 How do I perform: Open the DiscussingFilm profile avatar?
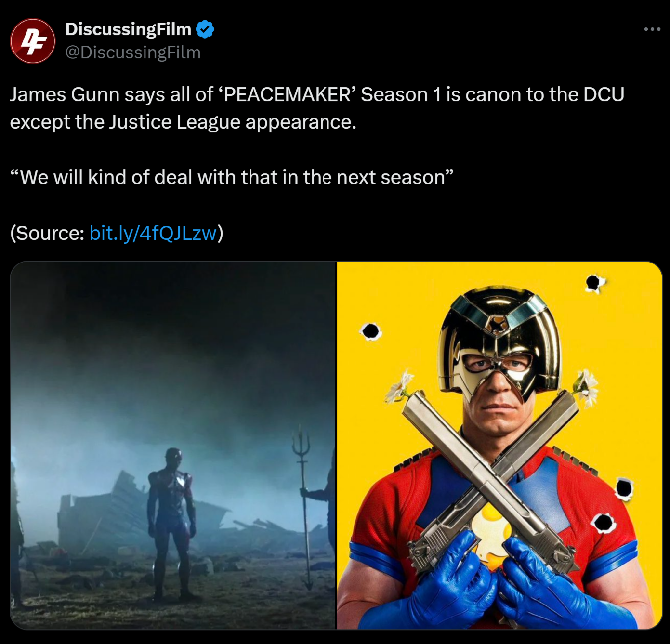pos(32,41)
